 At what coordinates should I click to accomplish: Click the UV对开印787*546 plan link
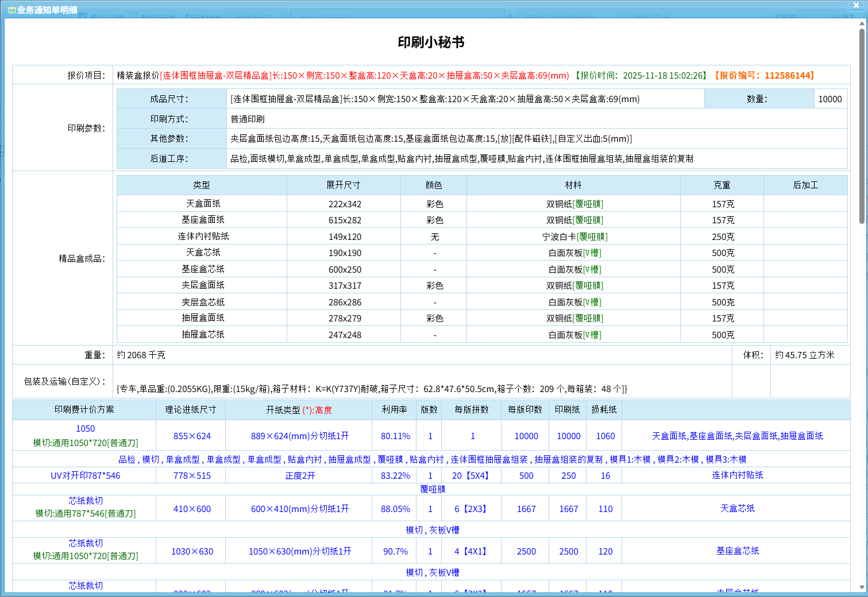[85, 475]
